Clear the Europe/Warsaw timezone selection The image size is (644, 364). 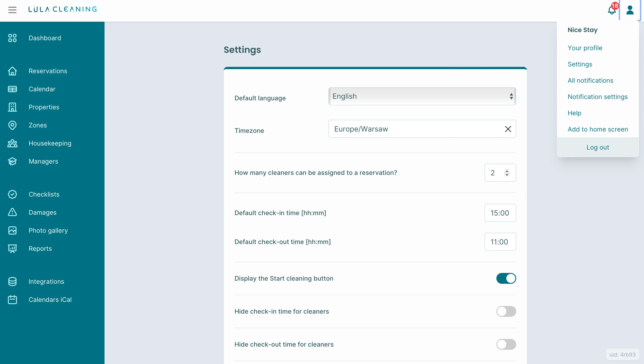508,129
